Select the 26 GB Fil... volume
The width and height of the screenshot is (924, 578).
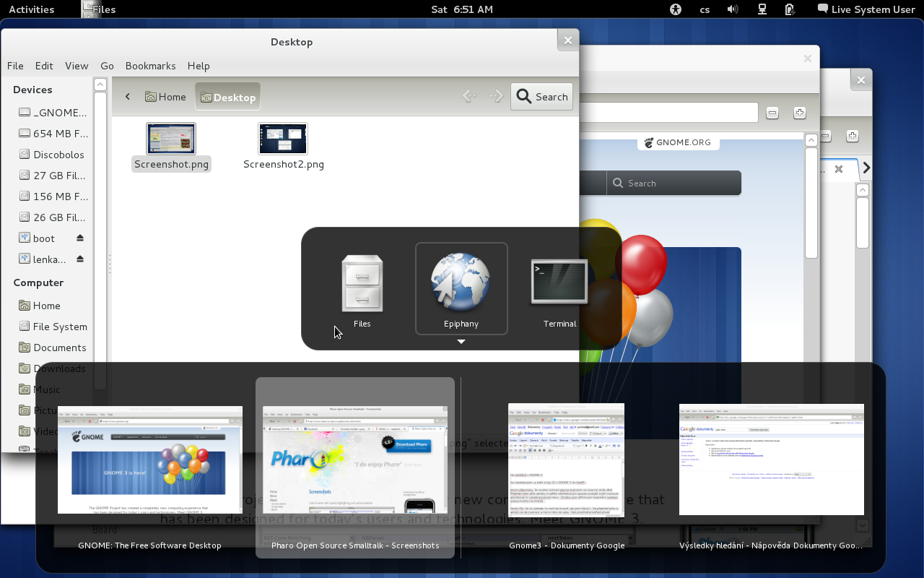[x=52, y=217]
